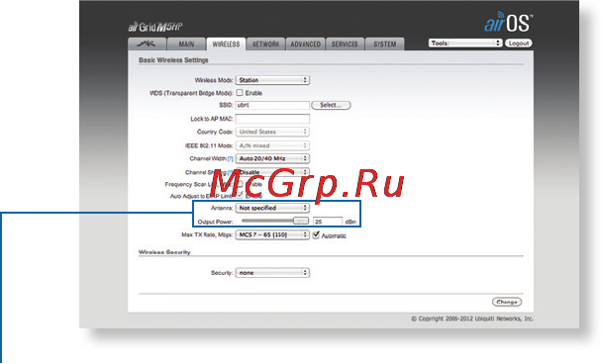Open Antenna dropdown showing Not specified
Viewport: 603px width, 364px height.
(x=272, y=208)
